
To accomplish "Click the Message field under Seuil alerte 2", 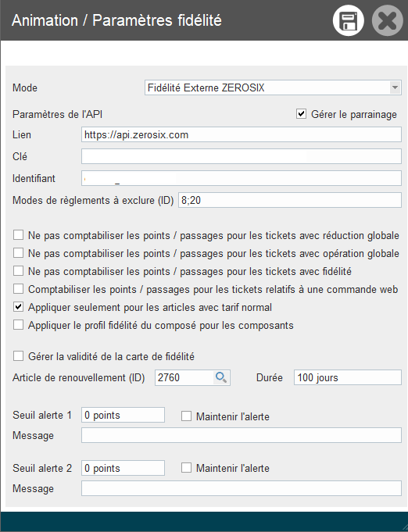I will 242,488.
